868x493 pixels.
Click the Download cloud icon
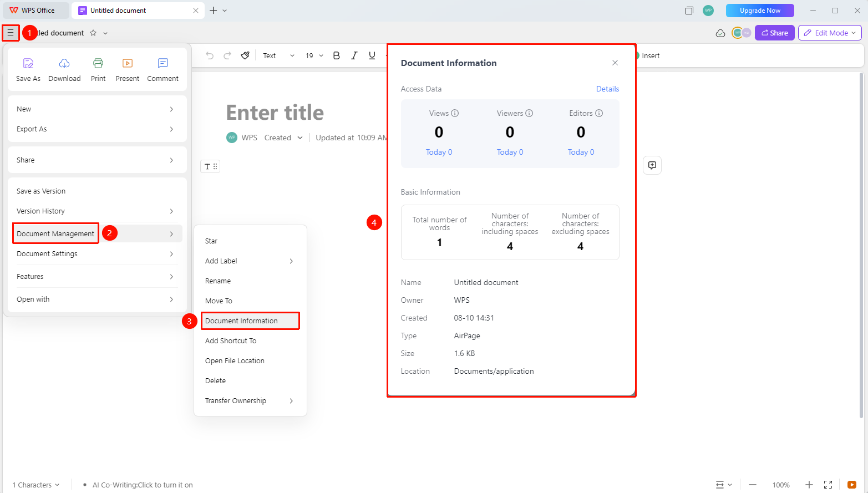64,63
